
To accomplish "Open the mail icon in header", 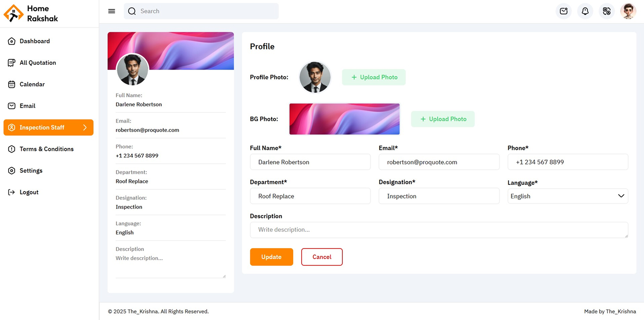I will tap(564, 11).
